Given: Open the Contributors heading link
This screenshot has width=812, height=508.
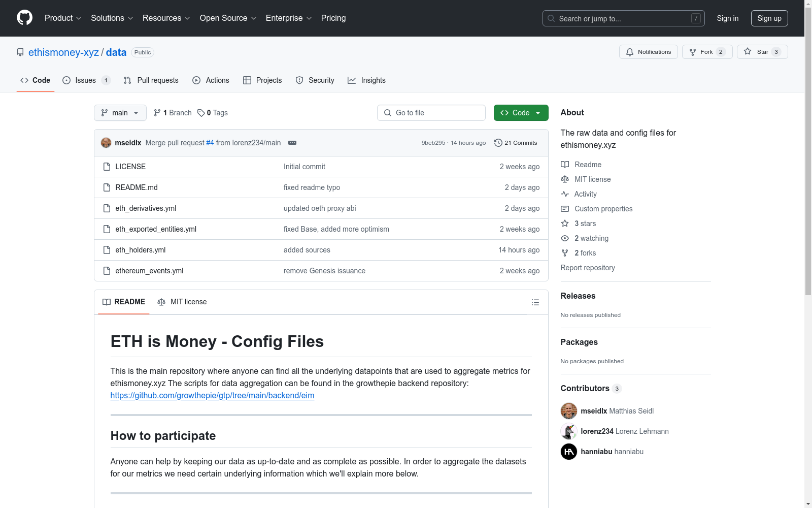Looking at the screenshot, I should [591, 389].
